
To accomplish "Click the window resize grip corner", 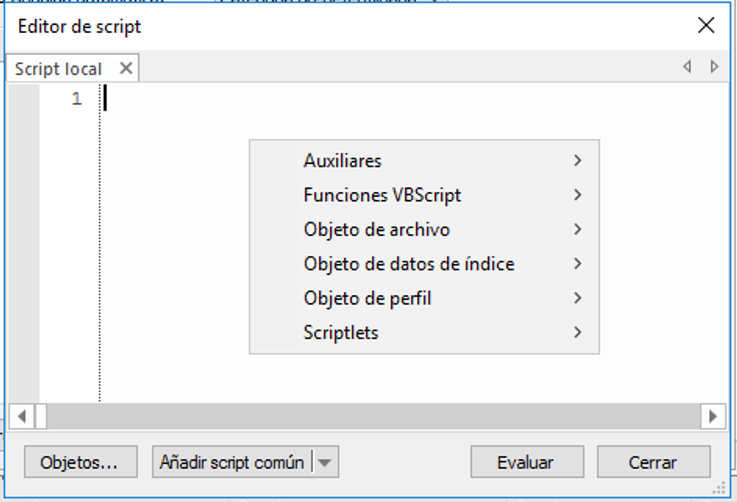I will click(719, 488).
